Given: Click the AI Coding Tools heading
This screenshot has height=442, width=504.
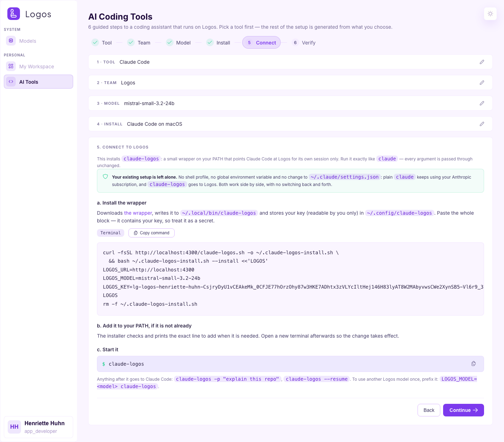Looking at the screenshot, I should click(120, 16).
